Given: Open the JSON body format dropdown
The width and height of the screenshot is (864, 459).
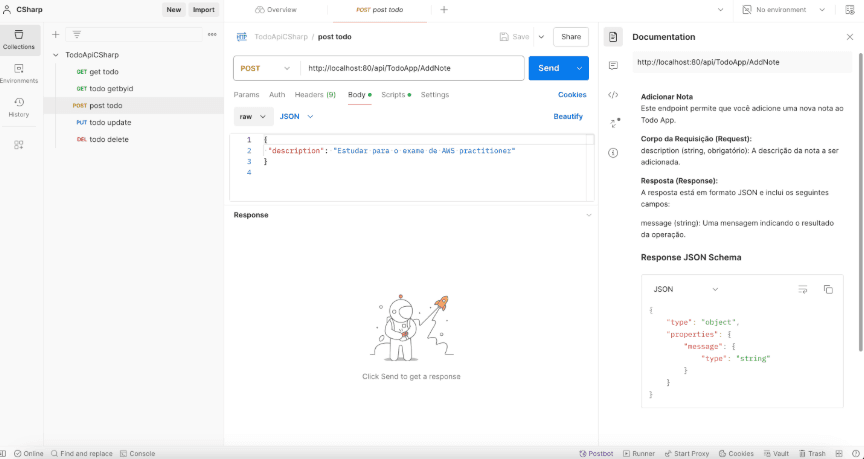Looking at the screenshot, I should pyautogui.click(x=296, y=117).
